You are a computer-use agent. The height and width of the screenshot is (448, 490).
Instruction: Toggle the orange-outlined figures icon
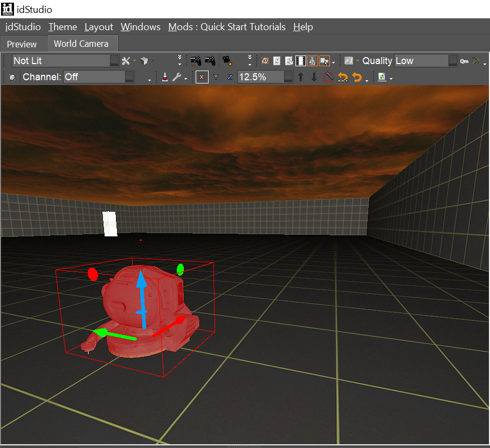[x=313, y=61]
